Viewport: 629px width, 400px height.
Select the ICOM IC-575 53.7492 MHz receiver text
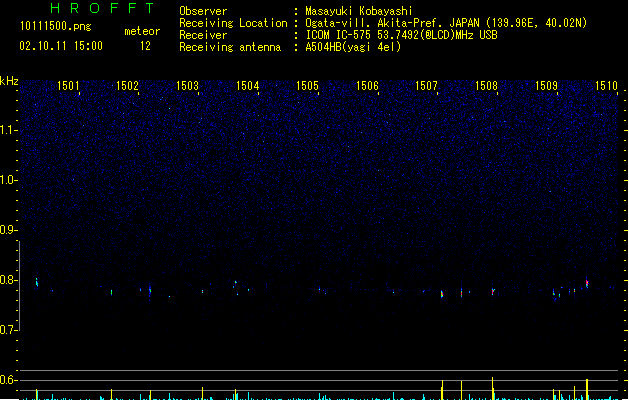[x=402, y=35]
